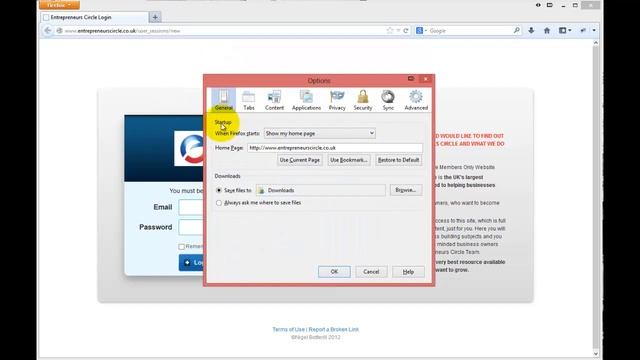Open the URL history dropdown arrow in address bar
The height and width of the screenshot is (360, 640).
click(398, 31)
